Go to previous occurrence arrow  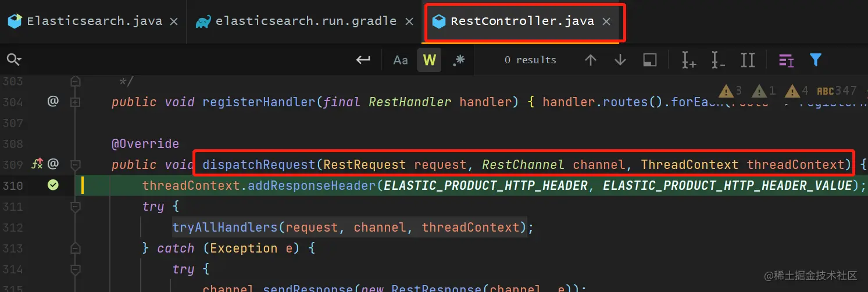coord(591,60)
